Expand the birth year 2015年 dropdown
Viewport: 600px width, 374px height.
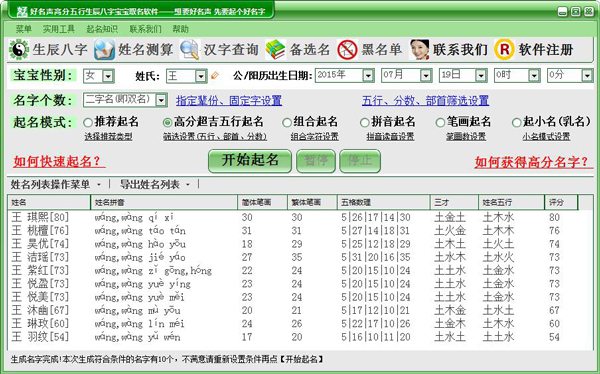(368, 75)
